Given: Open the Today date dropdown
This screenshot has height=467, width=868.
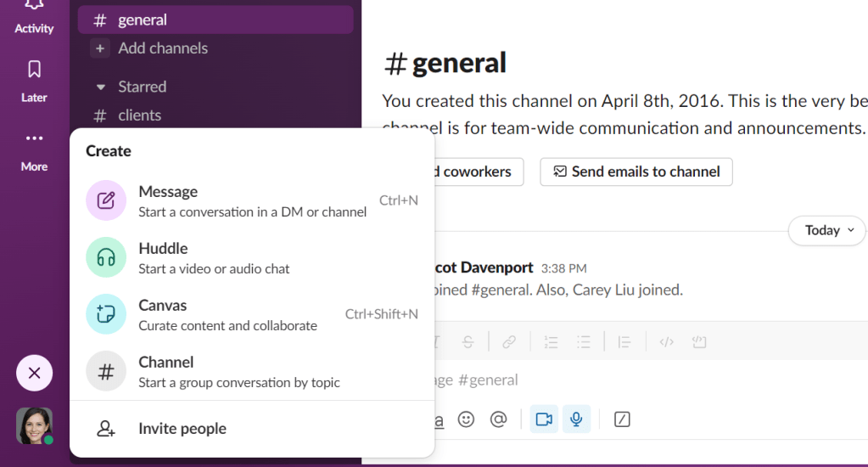Looking at the screenshot, I should (x=827, y=230).
